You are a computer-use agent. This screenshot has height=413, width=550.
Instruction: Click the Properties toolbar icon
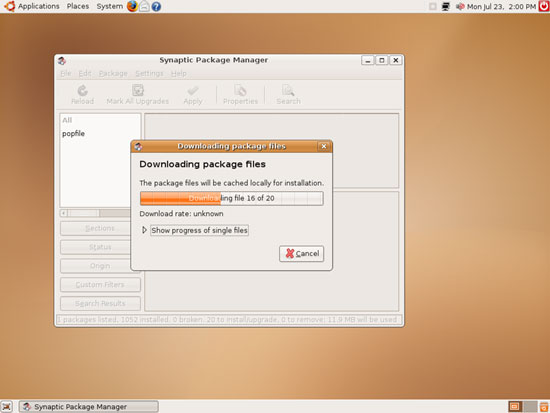(x=240, y=91)
